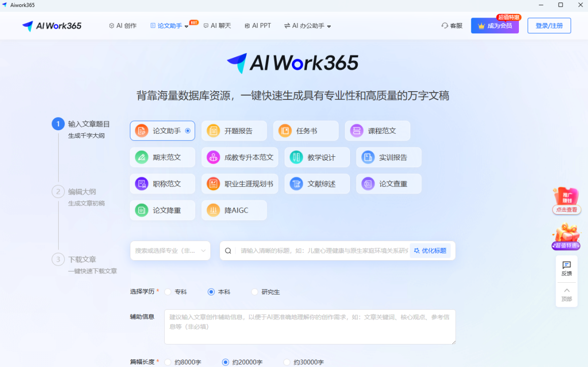
Task: Open the AI 聊天 menu item
Action: [217, 25]
